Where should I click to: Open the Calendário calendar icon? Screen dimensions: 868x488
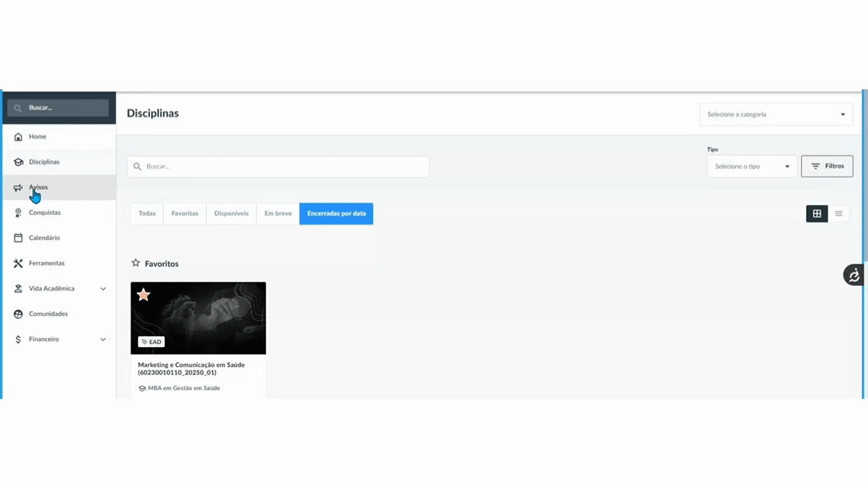coord(18,238)
